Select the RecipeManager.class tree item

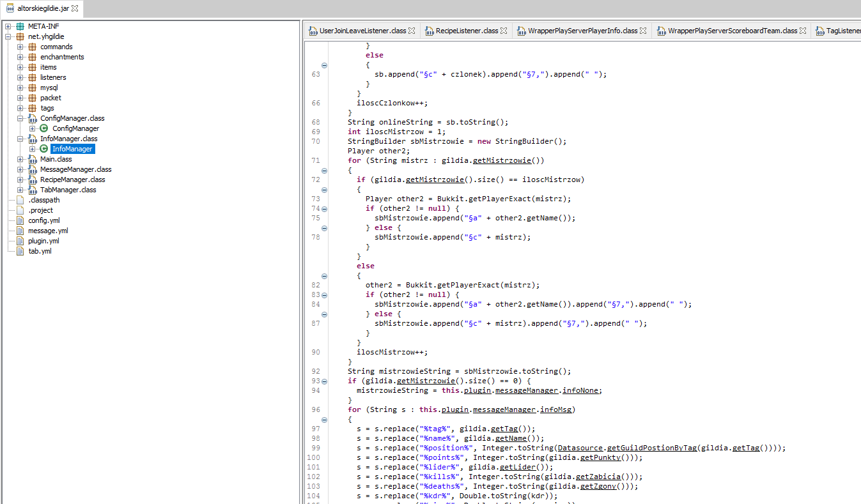click(x=72, y=179)
